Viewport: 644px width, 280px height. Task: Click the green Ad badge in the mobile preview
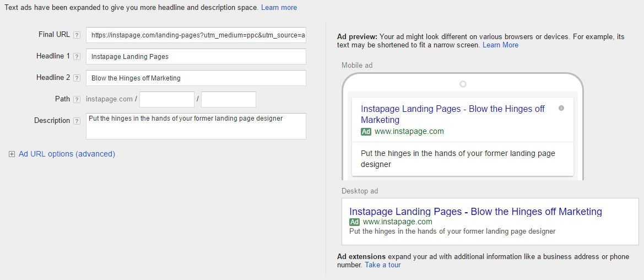(366, 132)
